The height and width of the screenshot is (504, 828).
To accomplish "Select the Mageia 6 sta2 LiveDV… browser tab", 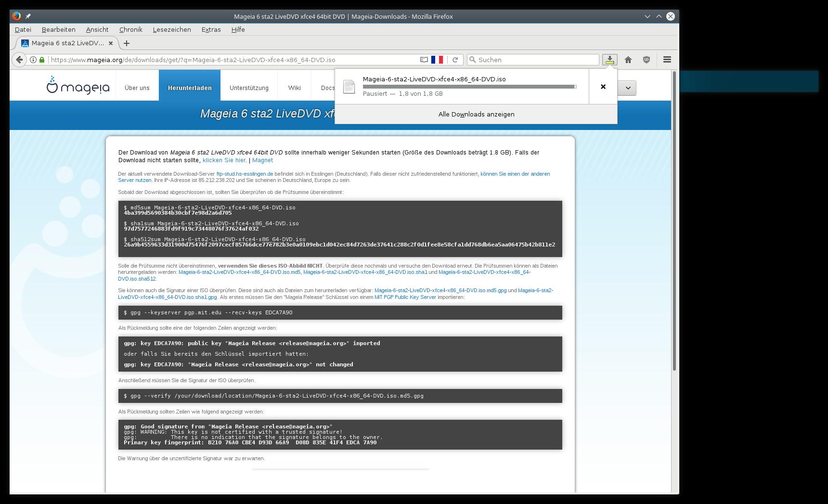I will pyautogui.click(x=67, y=43).
